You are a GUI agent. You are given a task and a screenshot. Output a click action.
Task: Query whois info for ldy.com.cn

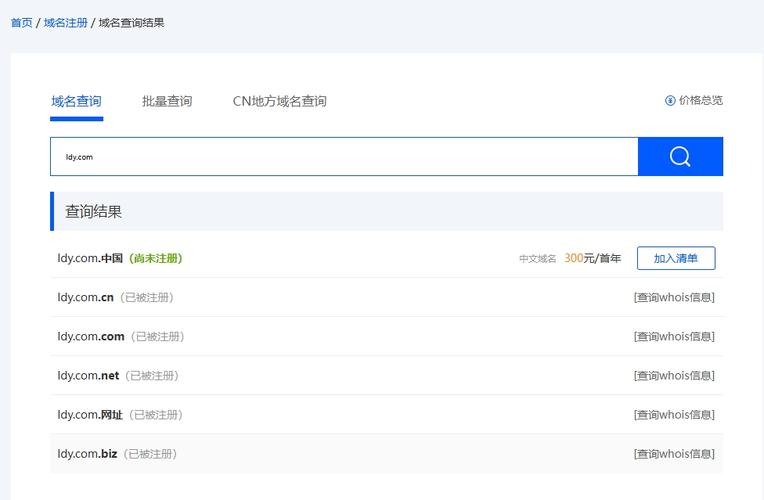coord(674,297)
